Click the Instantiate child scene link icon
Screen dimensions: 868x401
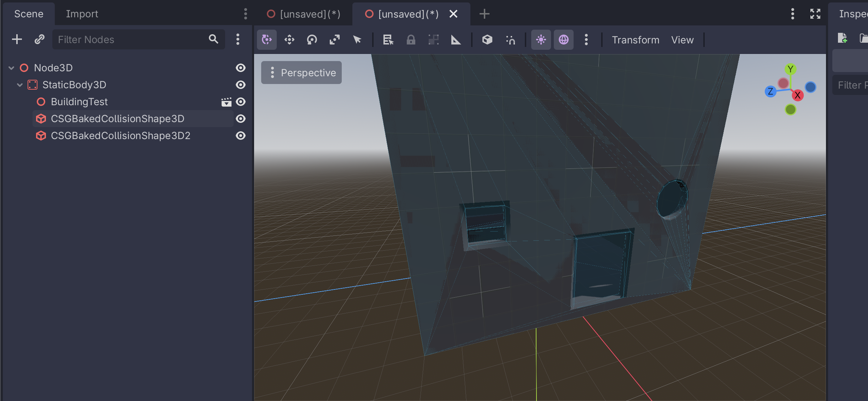pyautogui.click(x=39, y=39)
